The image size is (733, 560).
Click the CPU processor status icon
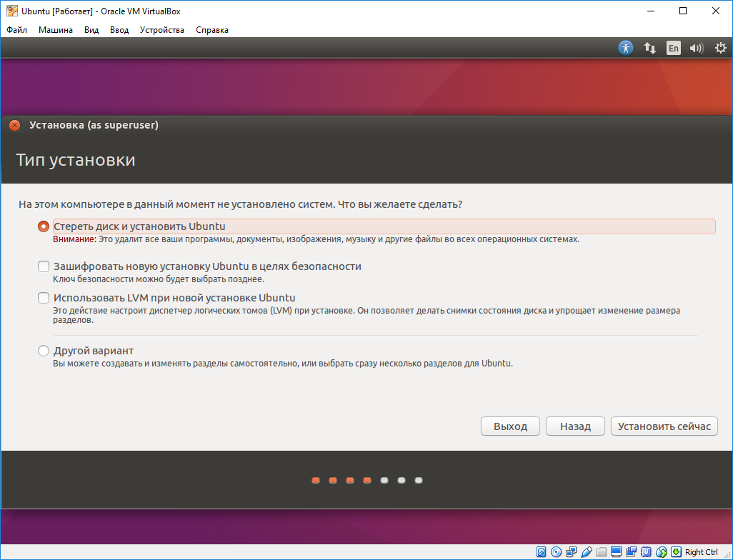point(646,552)
